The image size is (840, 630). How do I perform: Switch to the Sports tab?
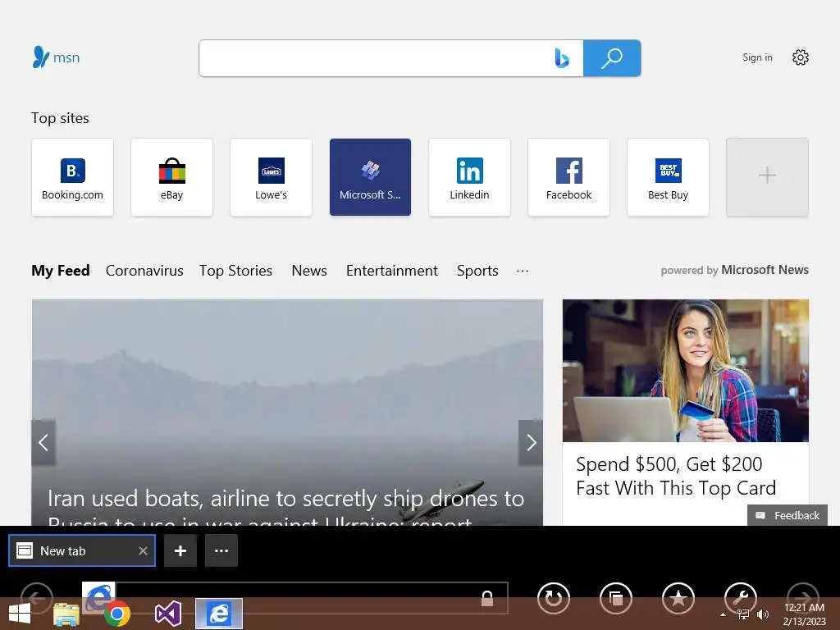coord(478,271)
